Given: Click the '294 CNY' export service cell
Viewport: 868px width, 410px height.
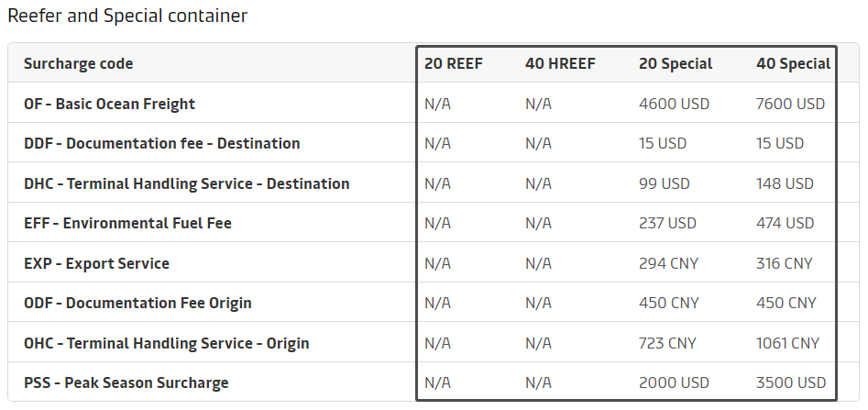Looking at the screenshot, I should point(668,263).
